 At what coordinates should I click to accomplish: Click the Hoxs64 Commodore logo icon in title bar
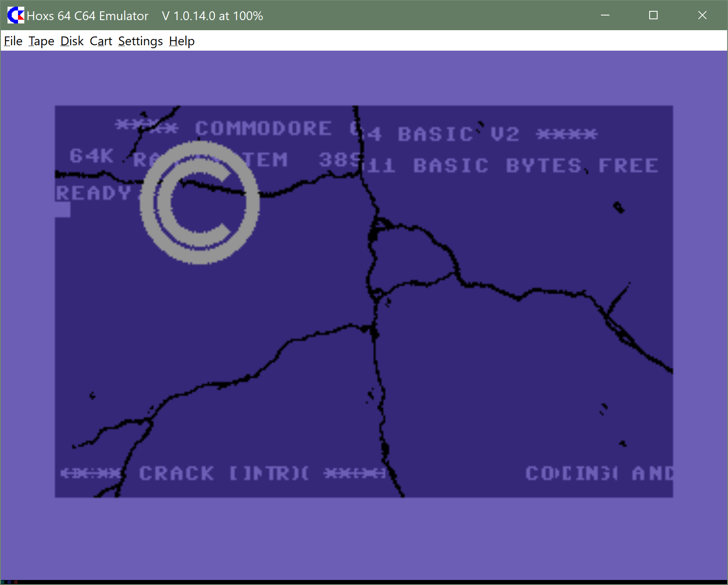click(x=16, y=16)
